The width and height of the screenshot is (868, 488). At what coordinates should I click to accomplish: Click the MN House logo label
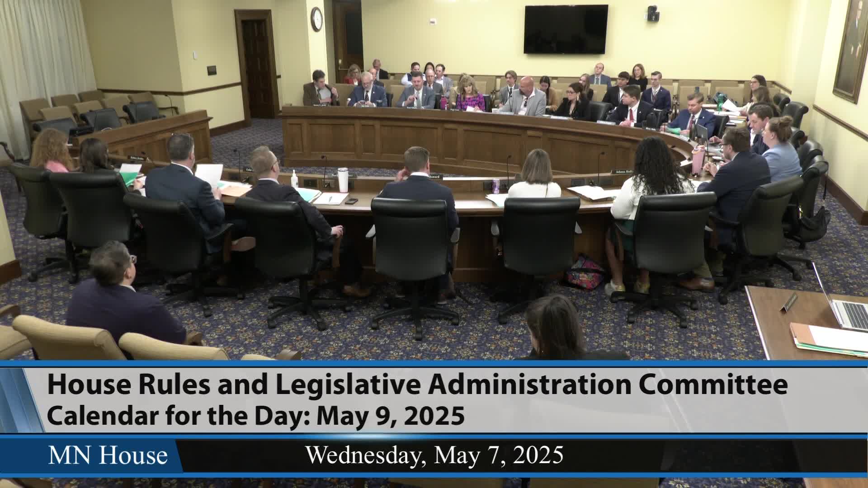coord(108,455)
